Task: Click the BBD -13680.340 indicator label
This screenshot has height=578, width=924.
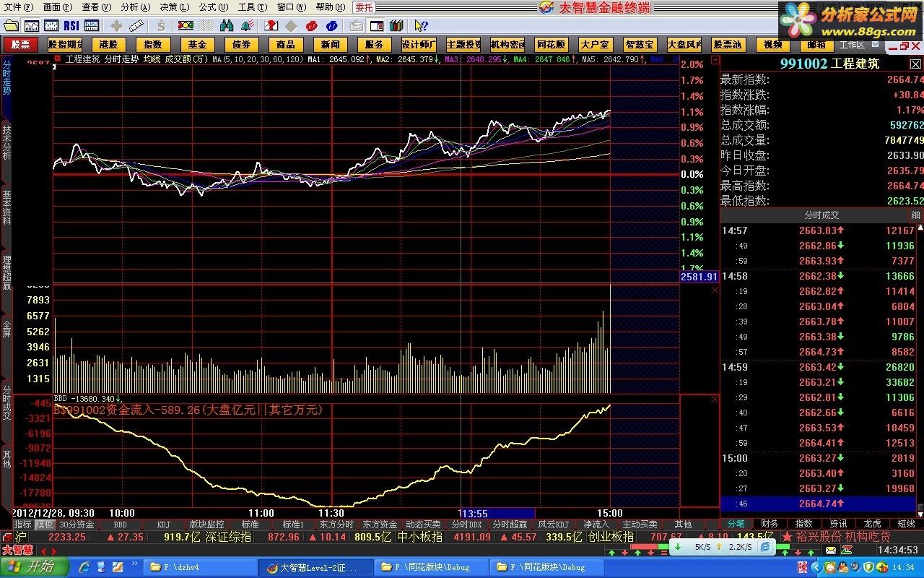Action: (88, 398)
